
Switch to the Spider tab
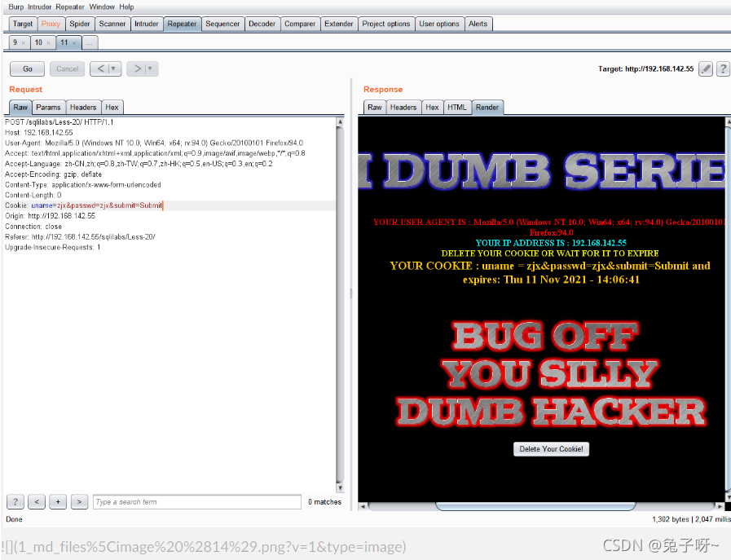click(80, 24)
